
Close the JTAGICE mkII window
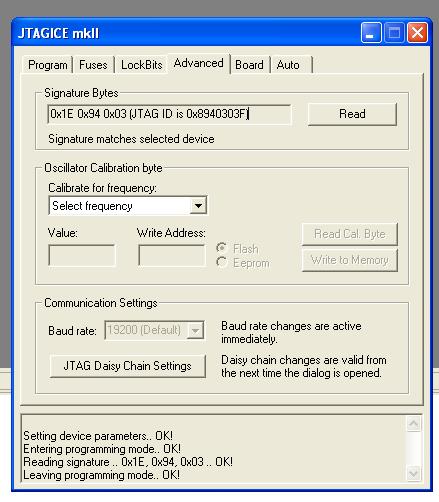417,33
